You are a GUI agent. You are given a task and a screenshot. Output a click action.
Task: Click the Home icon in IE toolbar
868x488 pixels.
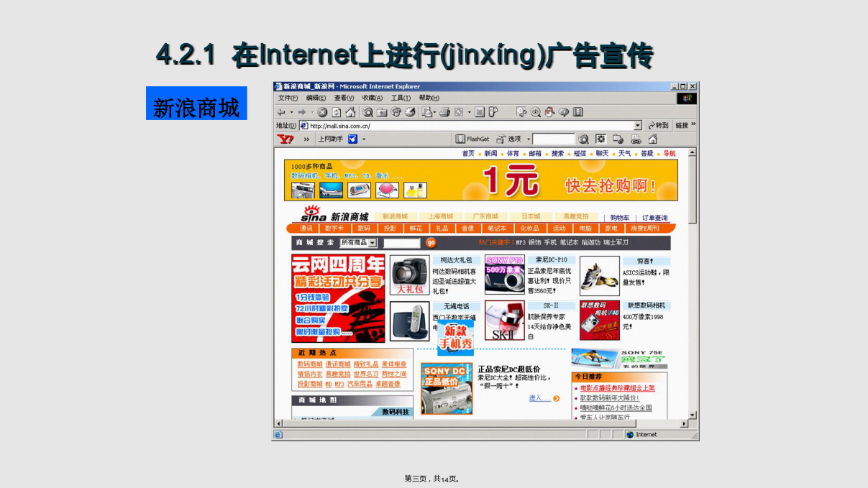tap(350, 112)
